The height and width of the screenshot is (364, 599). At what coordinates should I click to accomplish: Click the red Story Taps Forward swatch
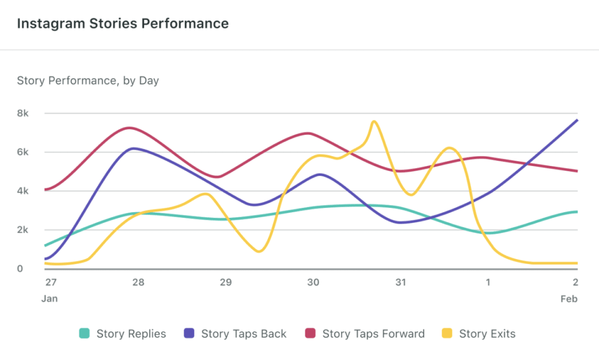[311, 334]
